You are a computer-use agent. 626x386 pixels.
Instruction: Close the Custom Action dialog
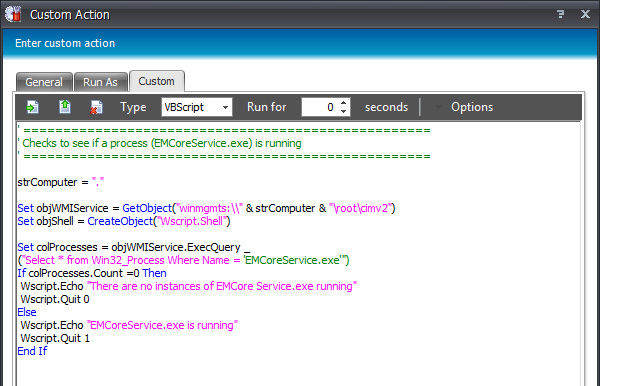click(585, 14)
